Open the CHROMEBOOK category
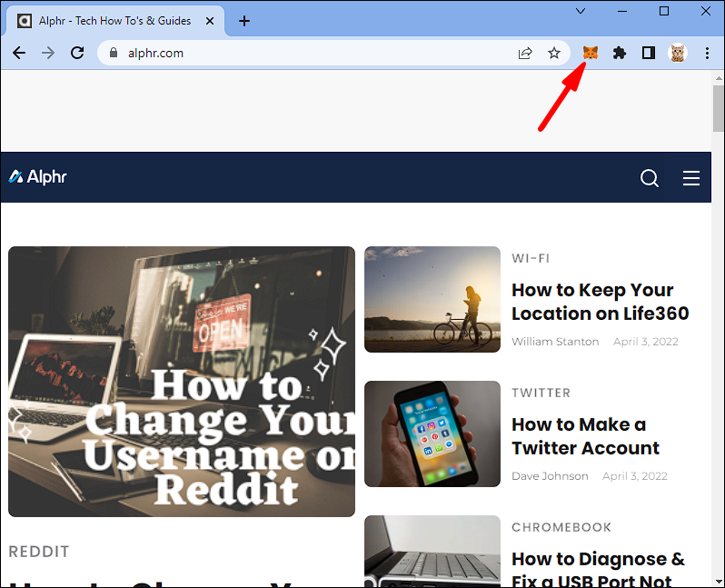Screen dimensions: 725x588 click(x=561, y=527)
